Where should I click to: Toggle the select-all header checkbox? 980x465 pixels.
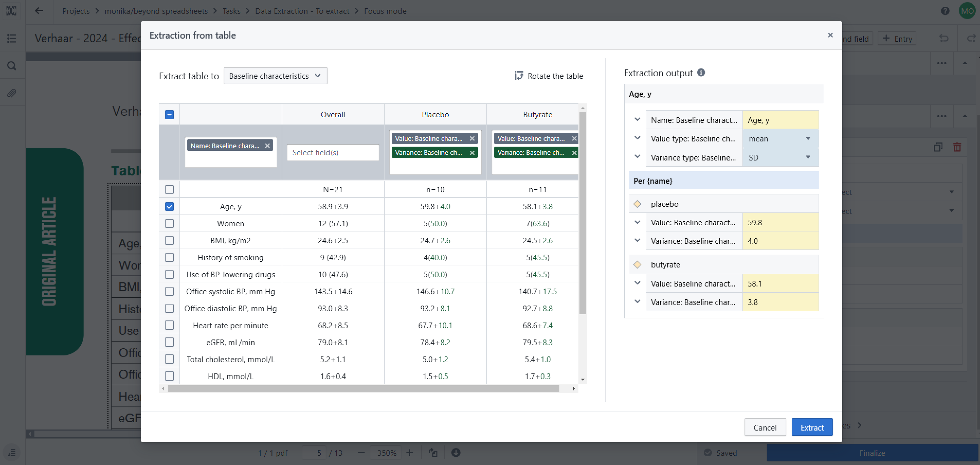[169, 114]
